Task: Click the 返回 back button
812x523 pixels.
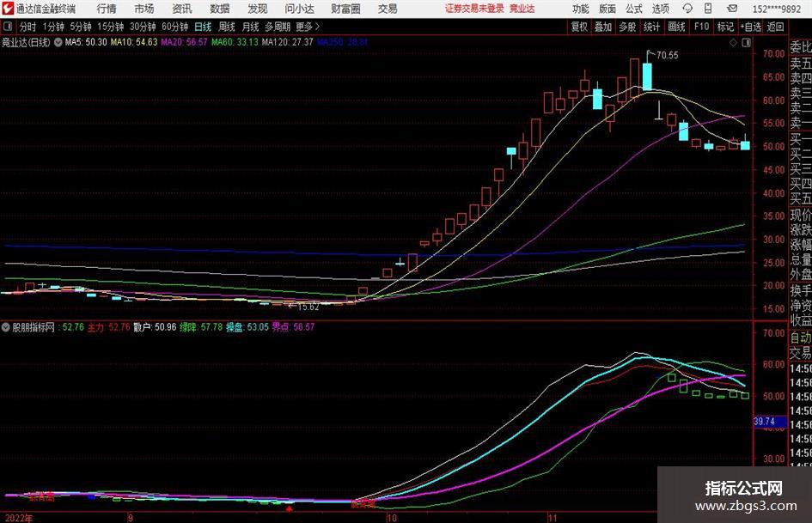Action: pos(775,27)
